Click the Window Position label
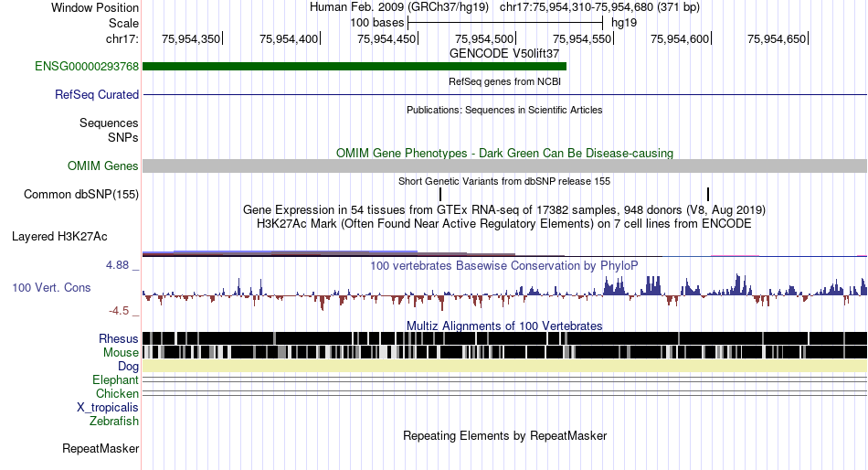This screenshot has width=868, height=470. (x=95, y=7)
